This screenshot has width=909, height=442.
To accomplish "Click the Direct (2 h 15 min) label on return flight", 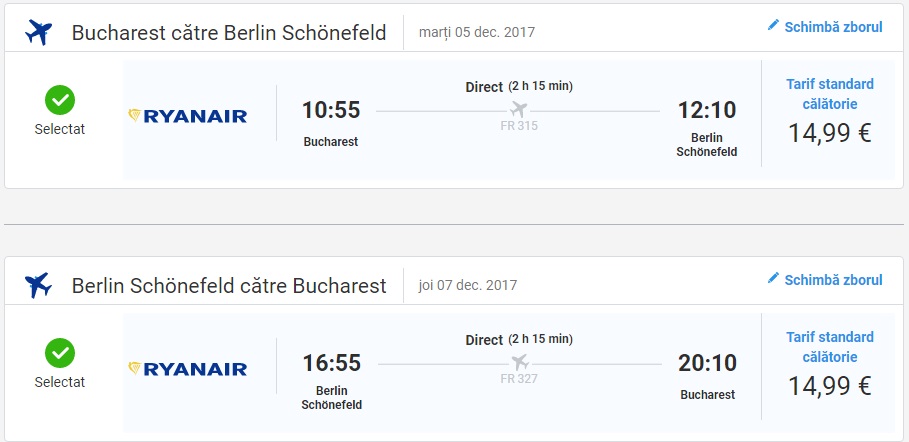I will pyautogui.click(x=519, y=339).
